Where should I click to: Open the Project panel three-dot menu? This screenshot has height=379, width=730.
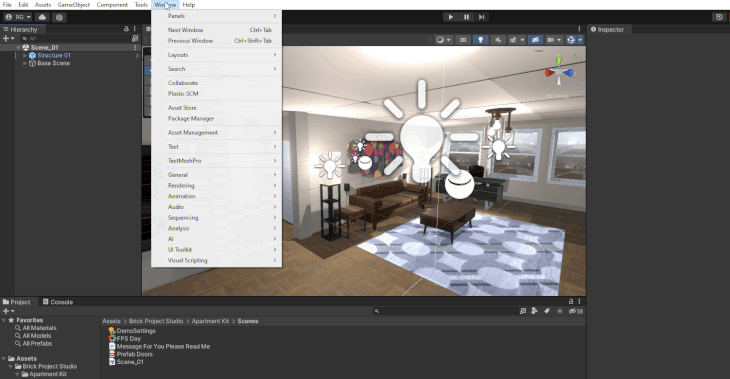click(x=579, y=301)
